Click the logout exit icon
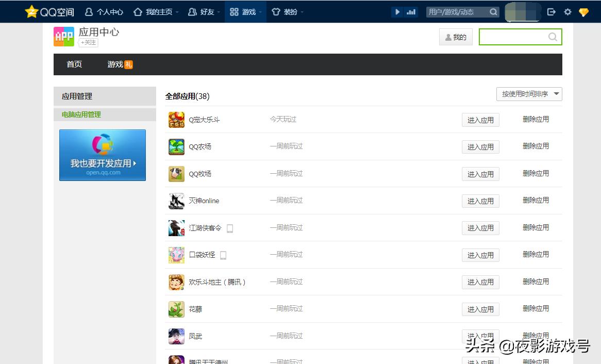601x364 pixels. 551,12
